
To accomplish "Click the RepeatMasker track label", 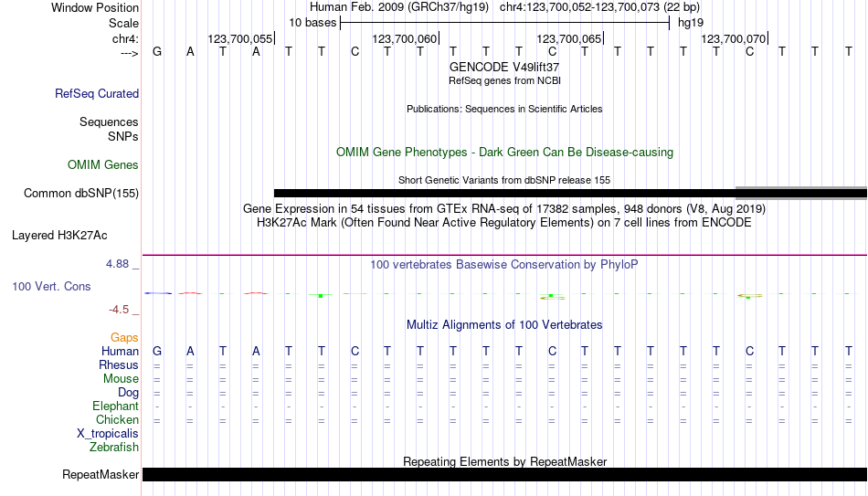I will point(101,474).
